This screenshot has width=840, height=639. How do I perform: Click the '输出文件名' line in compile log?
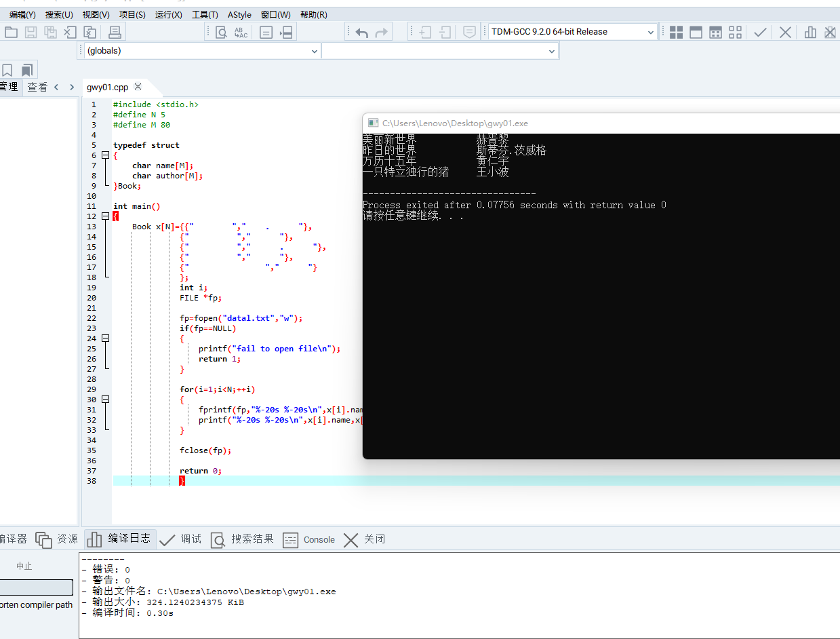pyautogui.click(x=208, y=592)
